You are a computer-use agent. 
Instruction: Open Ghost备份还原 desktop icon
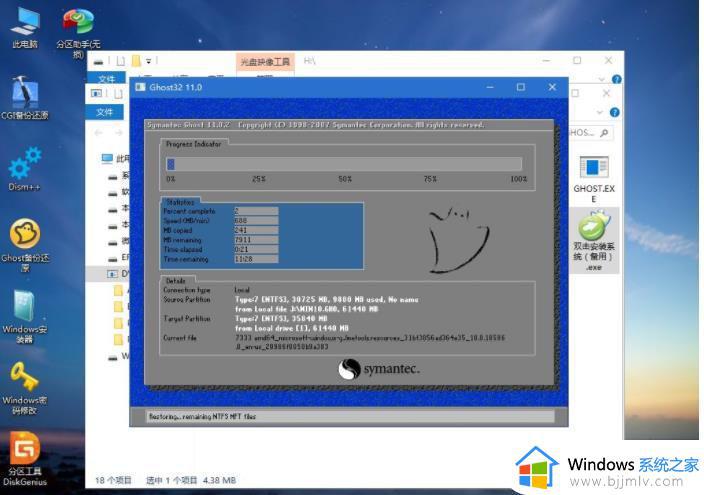[x=25, y=245]
